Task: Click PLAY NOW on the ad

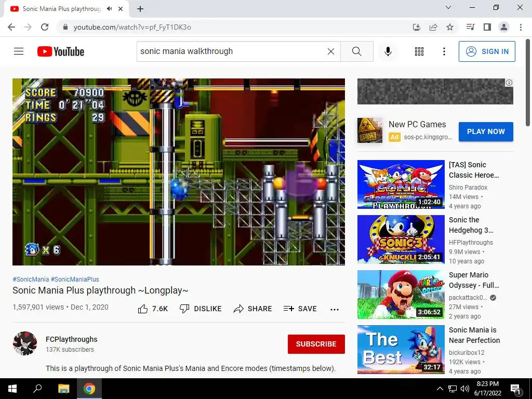Action: 486,131
